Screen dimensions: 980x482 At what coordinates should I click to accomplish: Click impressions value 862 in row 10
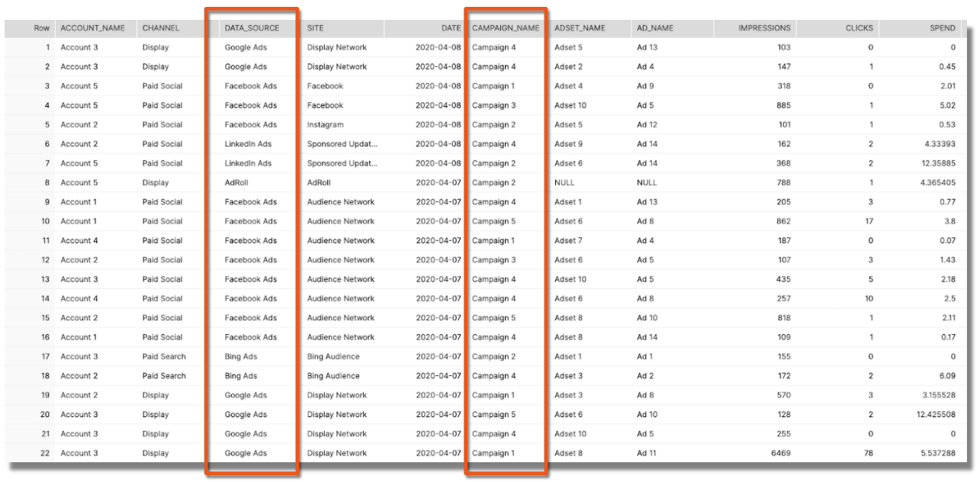(783, 222)
